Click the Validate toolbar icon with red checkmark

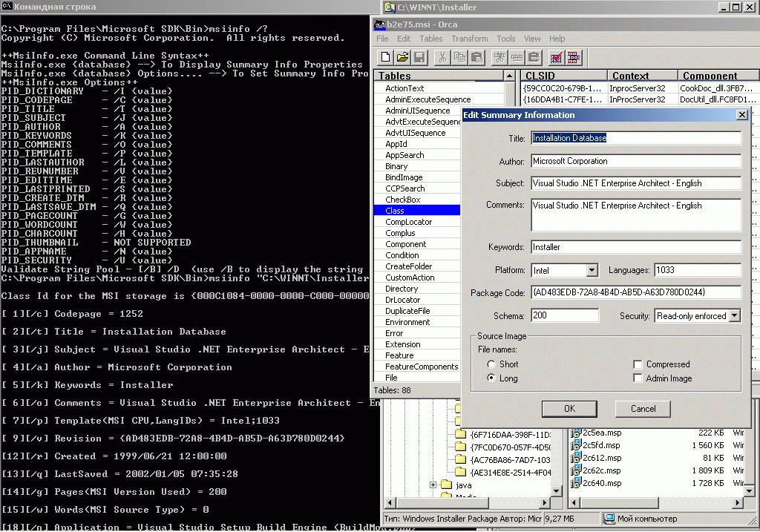[556, 58]
